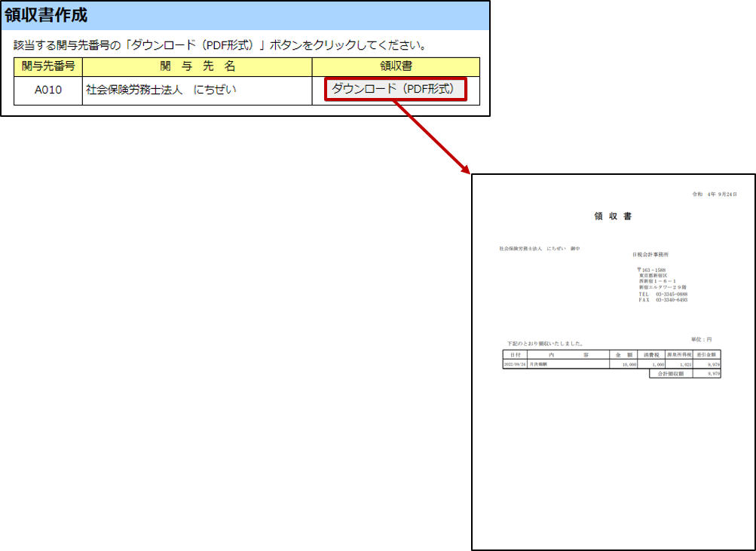Click the 令和 4年 9月24日 date in PDF
The height and width of the screenshot is (551, 756).
point(715,194)
